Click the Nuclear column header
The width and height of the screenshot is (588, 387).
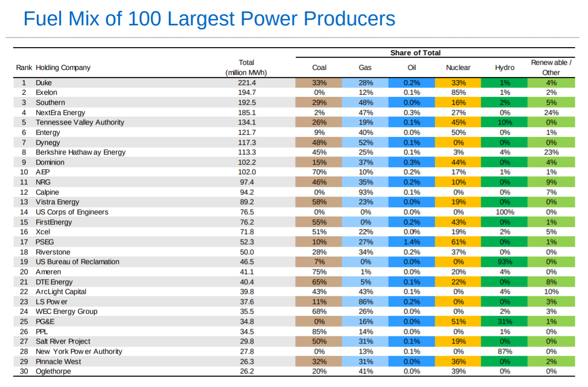click(x=458, y=67)
